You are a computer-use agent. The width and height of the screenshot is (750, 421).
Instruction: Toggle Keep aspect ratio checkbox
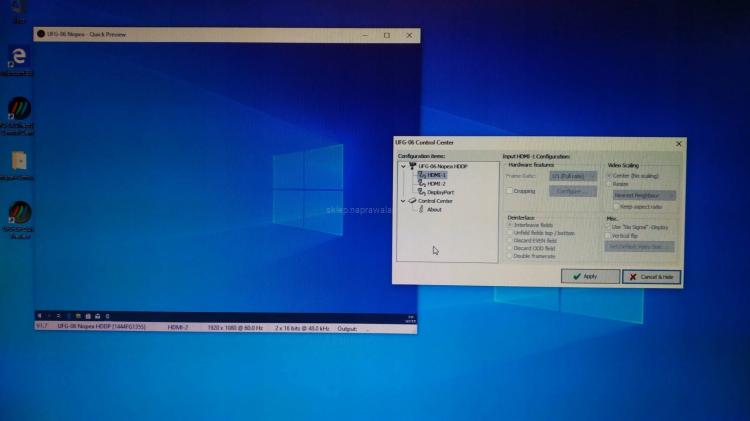[616, 207]
